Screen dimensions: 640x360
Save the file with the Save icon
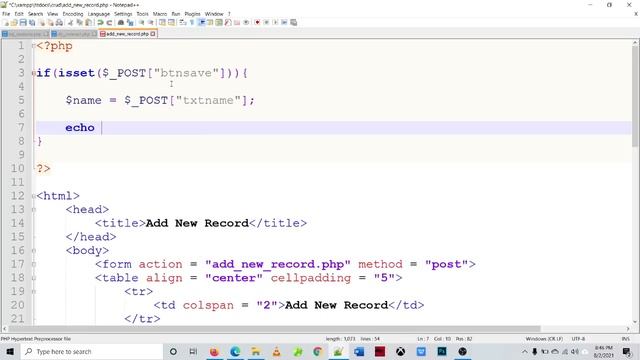(x=23, y=22)
